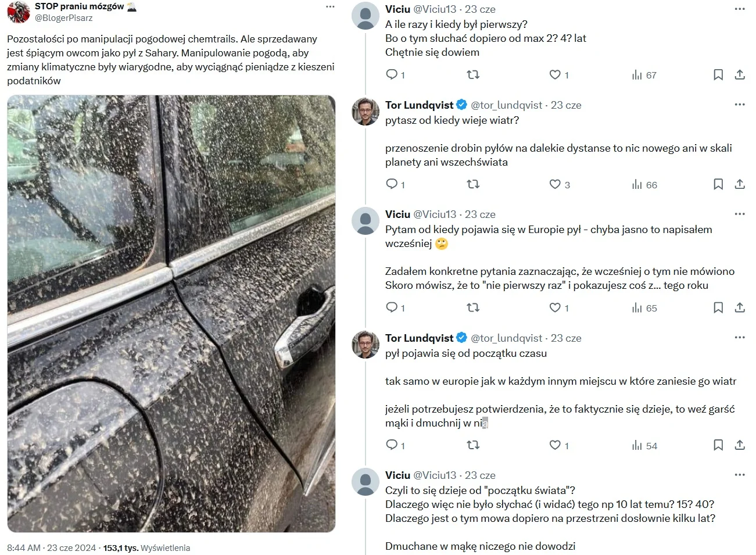Like Tor Lundqvist's reply with 3 likes
This screenshot has height=555, width=756.
pyautogui.click(x=556, y=184)
